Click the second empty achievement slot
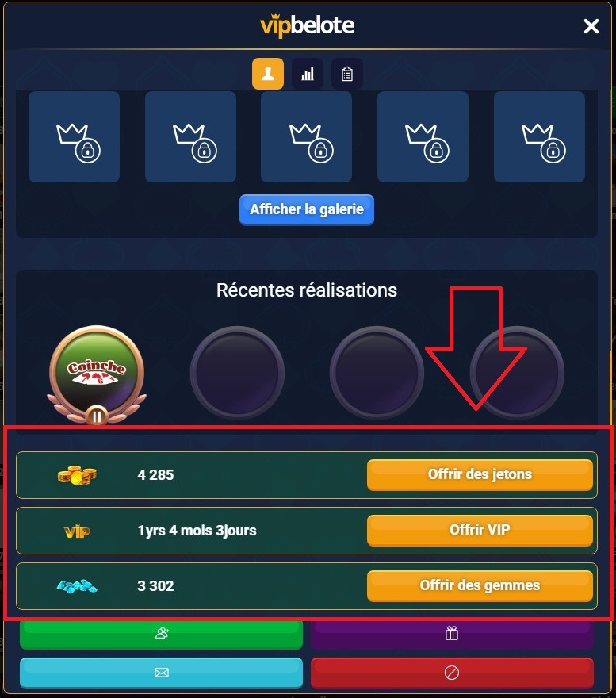This screenshot has width=616, height=698. (x=377, y=373)
